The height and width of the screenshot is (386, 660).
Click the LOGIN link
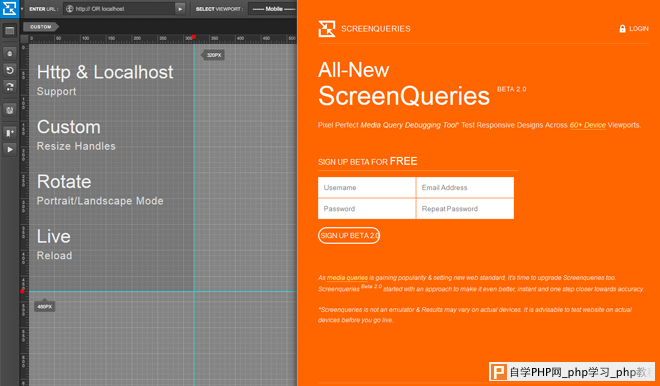point(639,29)
